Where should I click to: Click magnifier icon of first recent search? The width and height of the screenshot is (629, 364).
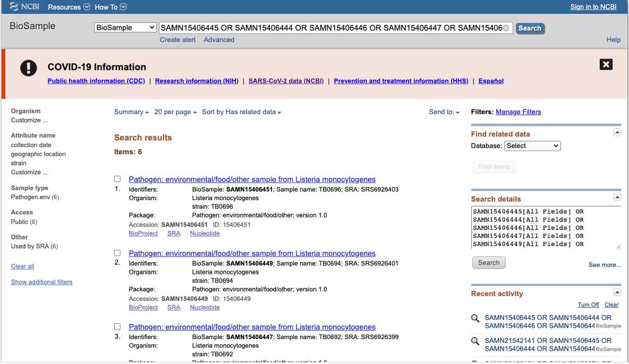coord(475,318)
